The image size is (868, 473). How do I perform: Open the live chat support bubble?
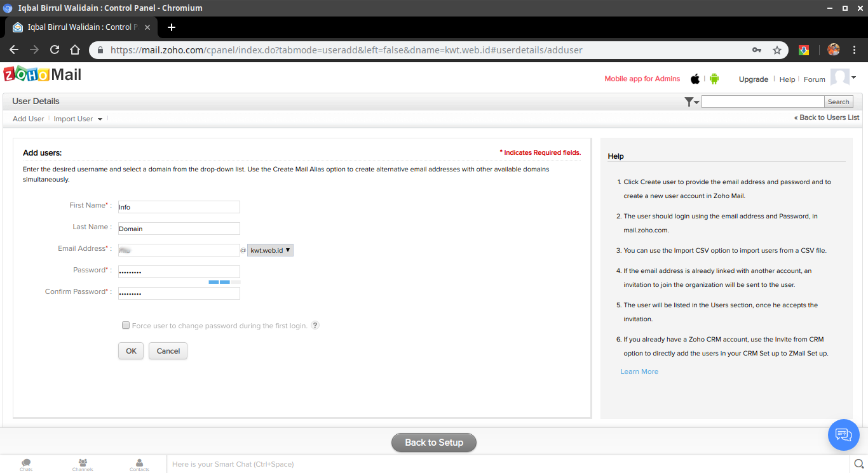pyautogui.click(x=843, y=434)
